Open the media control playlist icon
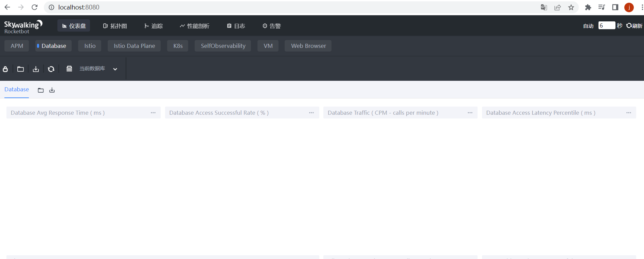This screenshot has height=259, width=644. [x=602, y=7]
